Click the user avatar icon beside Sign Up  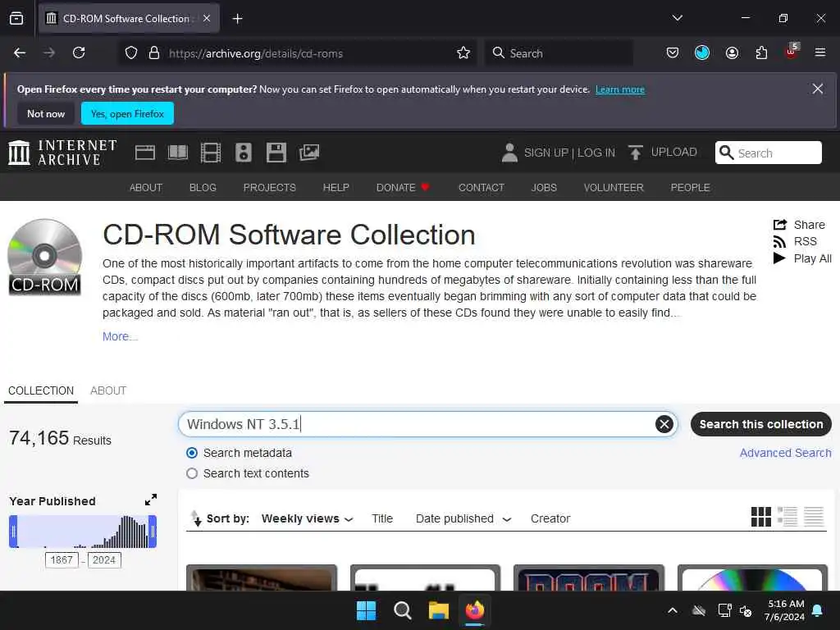509,153
